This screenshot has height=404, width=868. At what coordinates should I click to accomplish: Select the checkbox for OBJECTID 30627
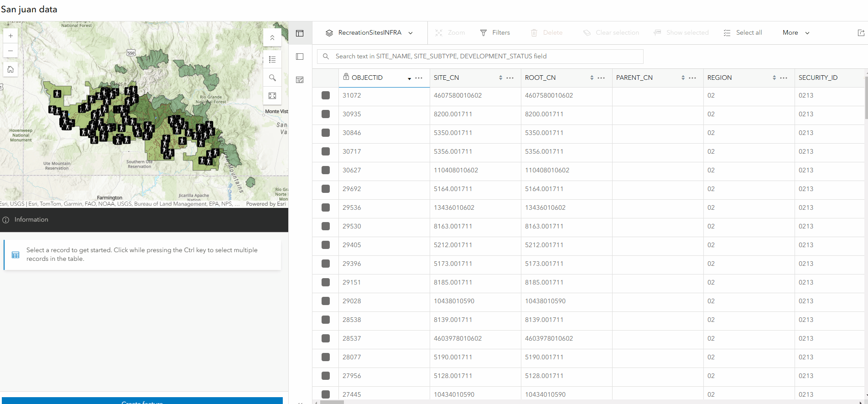tap(326, 170)
